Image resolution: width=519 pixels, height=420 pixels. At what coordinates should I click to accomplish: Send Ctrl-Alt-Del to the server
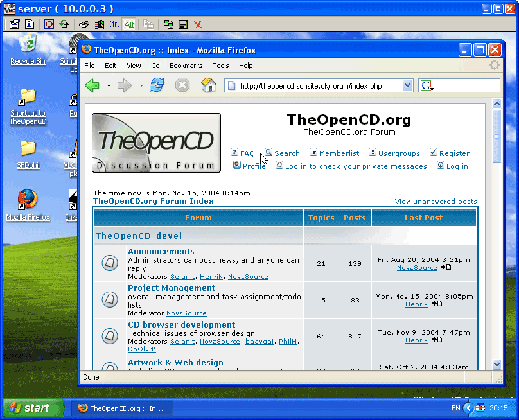[84, 24]
